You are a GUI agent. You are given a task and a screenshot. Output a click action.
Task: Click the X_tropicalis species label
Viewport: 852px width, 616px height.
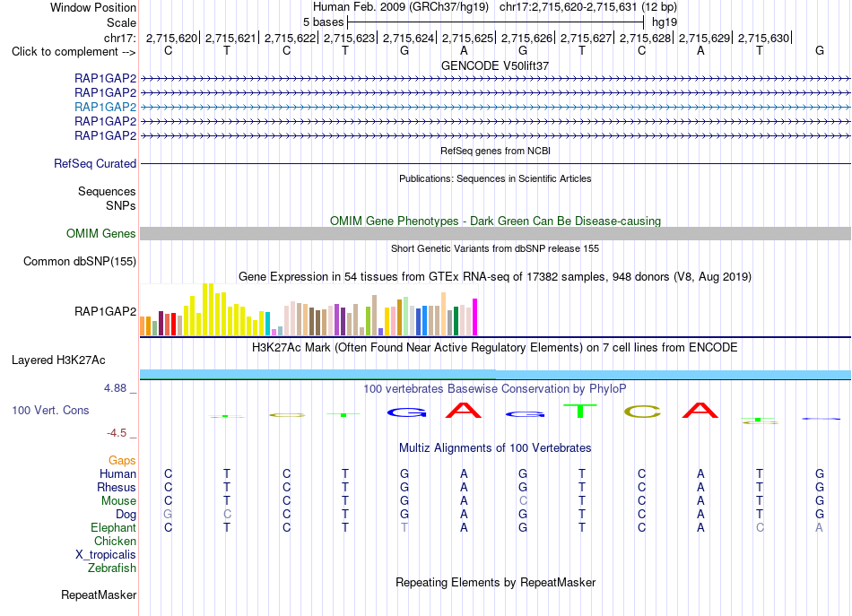tap(106, 555)
